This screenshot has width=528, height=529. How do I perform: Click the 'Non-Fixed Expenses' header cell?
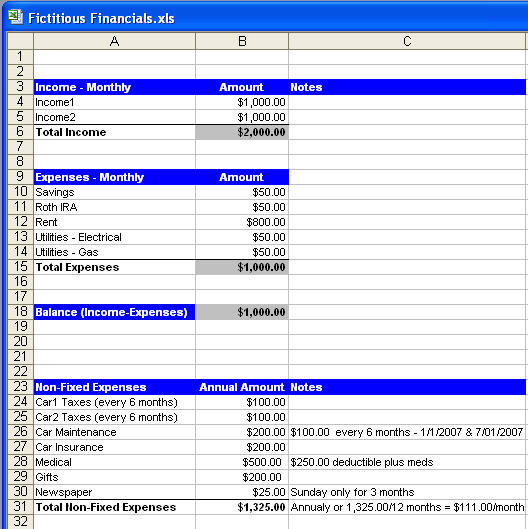(x=114, y=387)
